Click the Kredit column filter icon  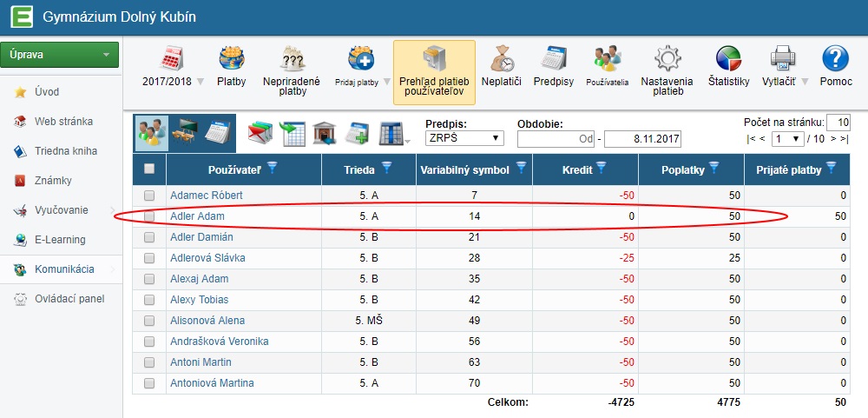pos(601,168)
